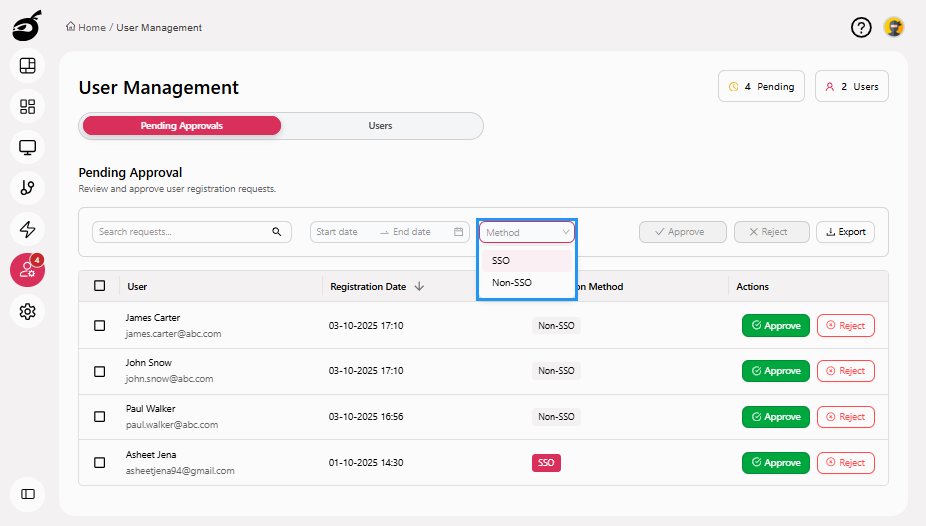The width and height of the screenshot is (926, 526).
Task: Open the help question mark icon
Action: pos(861,27)
